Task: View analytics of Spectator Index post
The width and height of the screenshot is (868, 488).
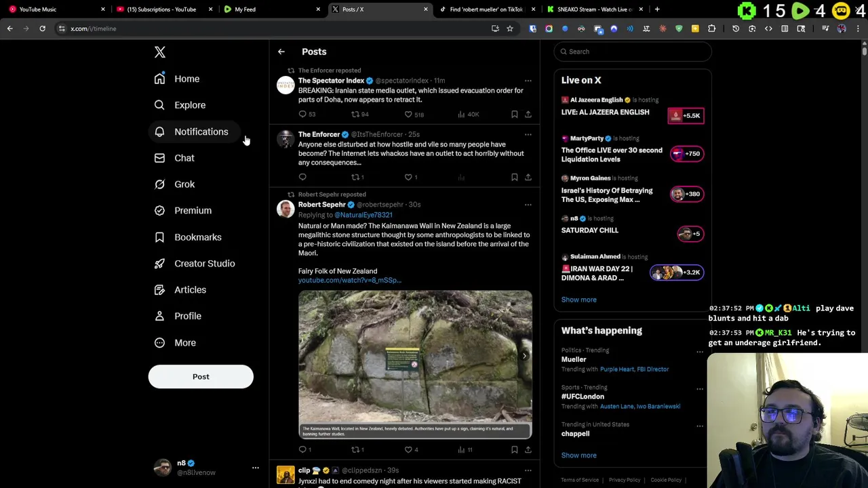Action: [461, 115]
